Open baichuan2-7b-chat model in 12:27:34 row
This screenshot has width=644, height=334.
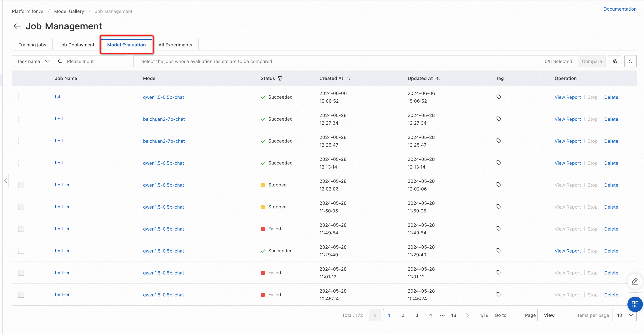(164, 119)
